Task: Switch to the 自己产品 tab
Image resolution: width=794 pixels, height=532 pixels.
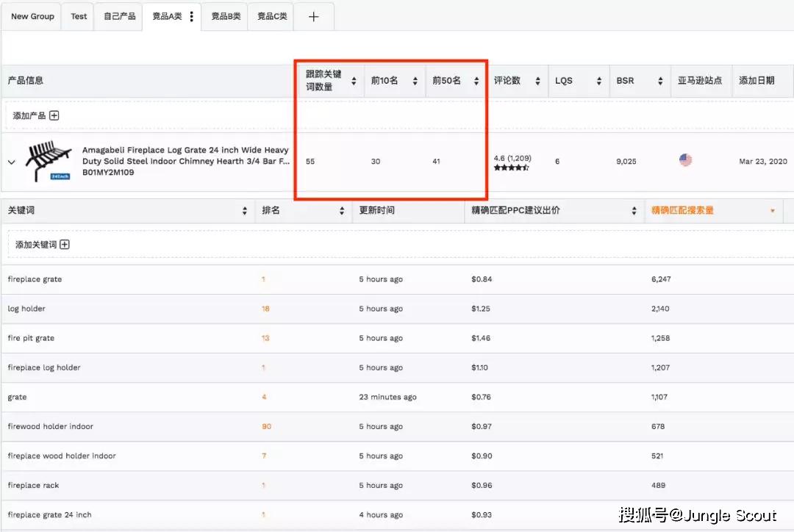Action: pos(119,17)
